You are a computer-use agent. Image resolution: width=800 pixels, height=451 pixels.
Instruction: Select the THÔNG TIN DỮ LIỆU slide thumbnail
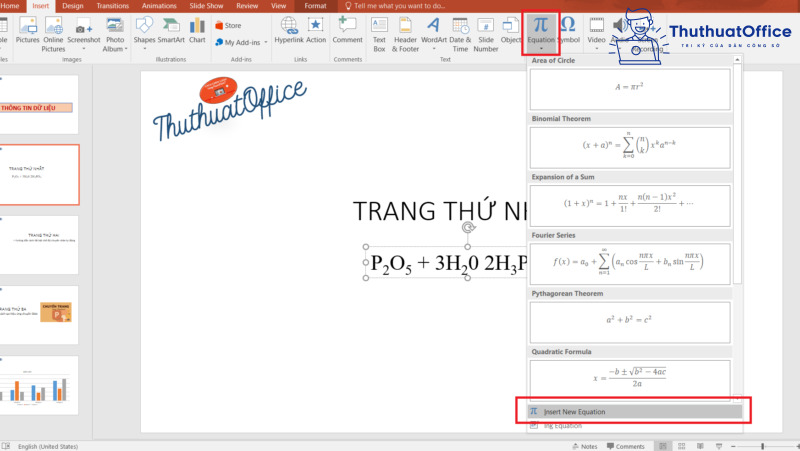click(x=39, y=105)
